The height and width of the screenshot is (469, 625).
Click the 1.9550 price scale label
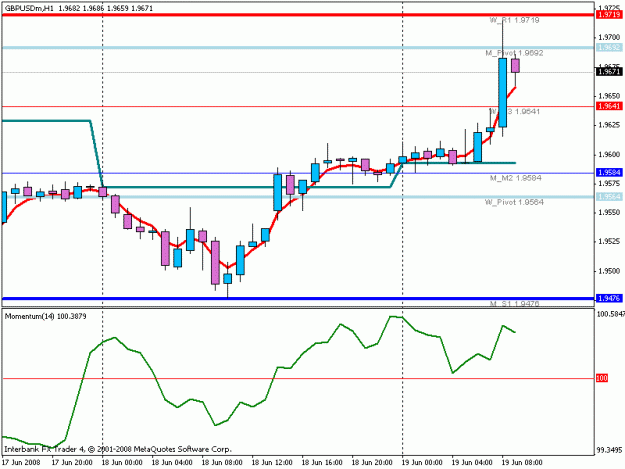pyautogui.click(x=609, y=213)
